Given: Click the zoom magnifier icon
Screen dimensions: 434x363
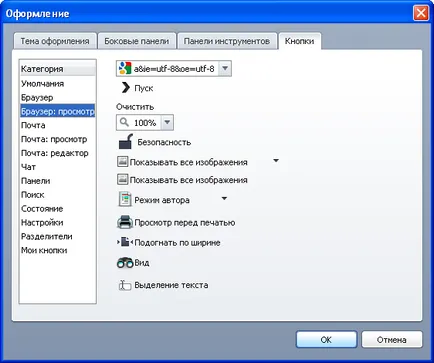Looking at the screenshot, I should 124,122.
